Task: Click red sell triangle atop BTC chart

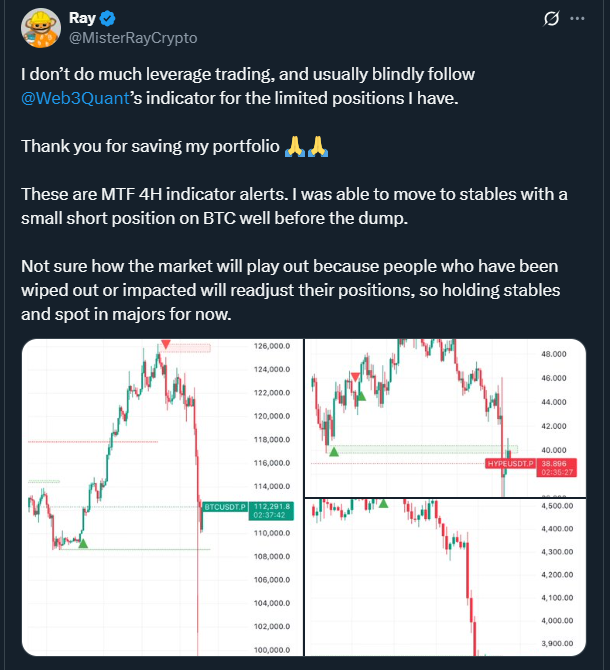Action: [165, 345]
